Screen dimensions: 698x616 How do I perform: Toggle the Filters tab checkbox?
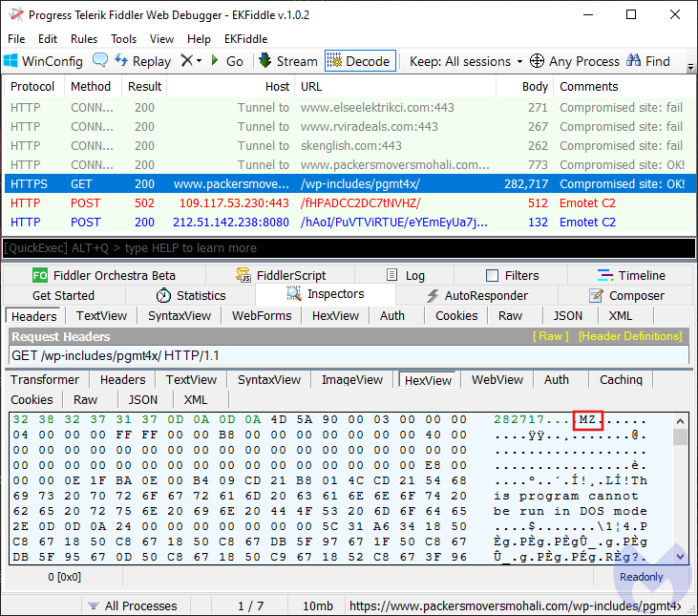tap(492, 276)
